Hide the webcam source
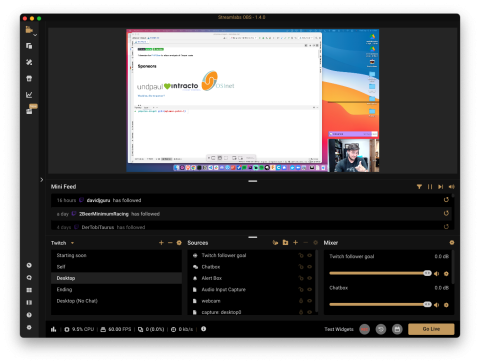This screenshot has width=480, height=364. coord(309,301)
